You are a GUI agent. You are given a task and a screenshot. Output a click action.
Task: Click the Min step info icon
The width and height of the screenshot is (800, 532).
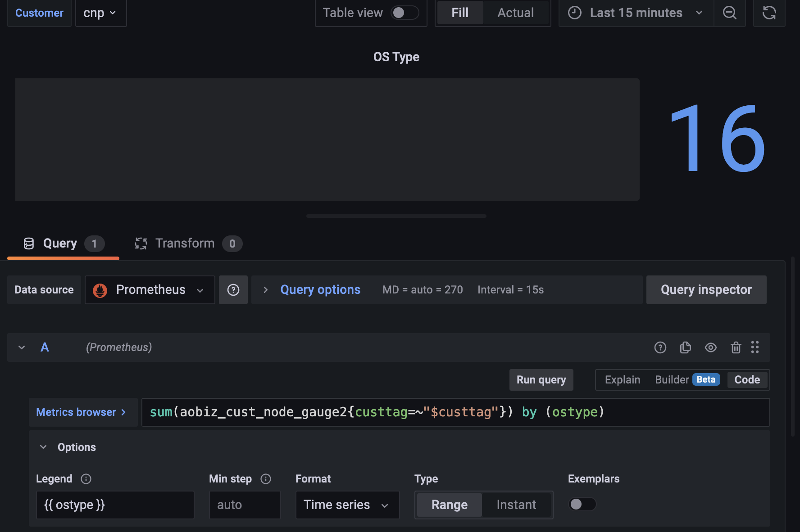(266, 479)
